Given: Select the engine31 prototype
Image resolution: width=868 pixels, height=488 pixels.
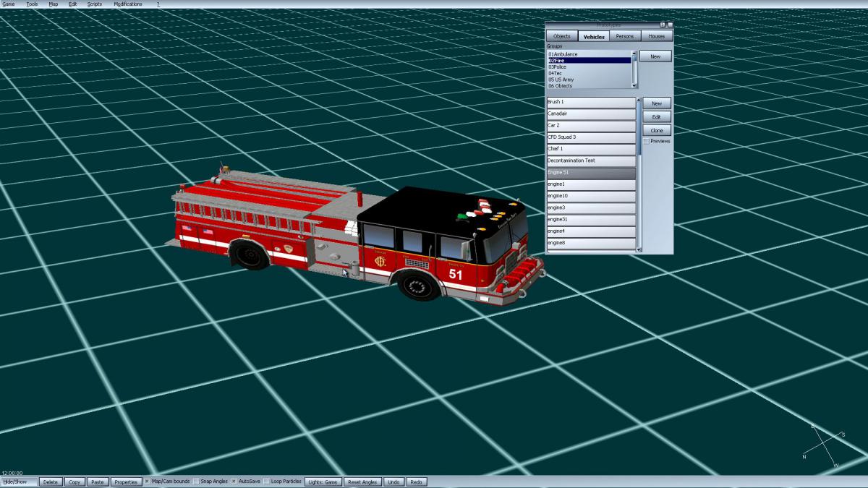Looking at the screenshot, I should (x=591, y=219).
